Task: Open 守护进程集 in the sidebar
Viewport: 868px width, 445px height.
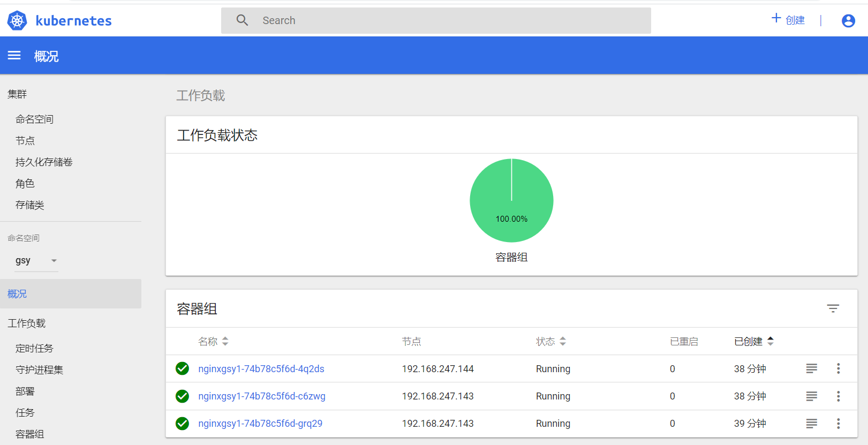Action: point(40,370)
